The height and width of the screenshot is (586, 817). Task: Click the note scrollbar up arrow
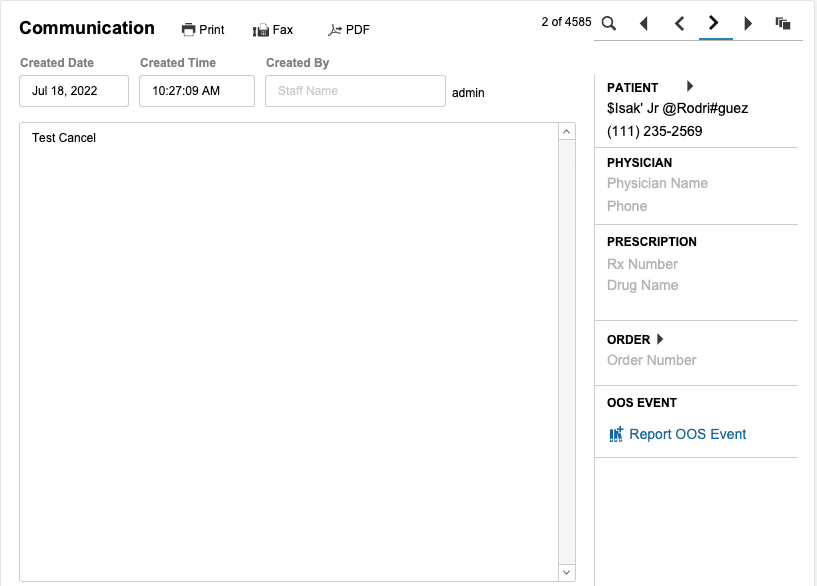click(567, 132)
